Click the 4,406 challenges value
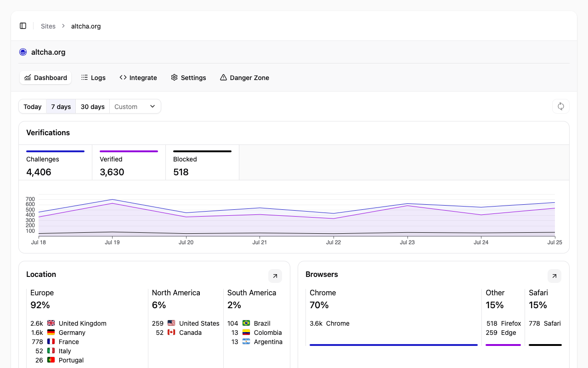This screenshot has width=588, height=368. (x=39, y=172)
